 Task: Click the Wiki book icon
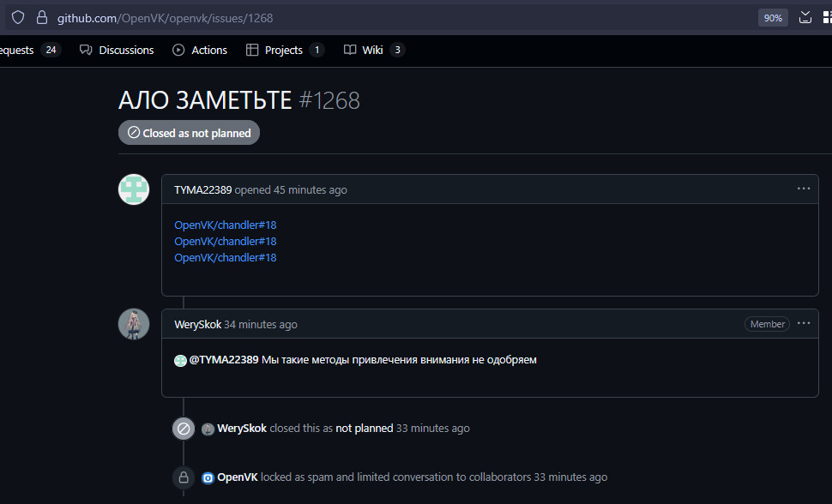350,50
